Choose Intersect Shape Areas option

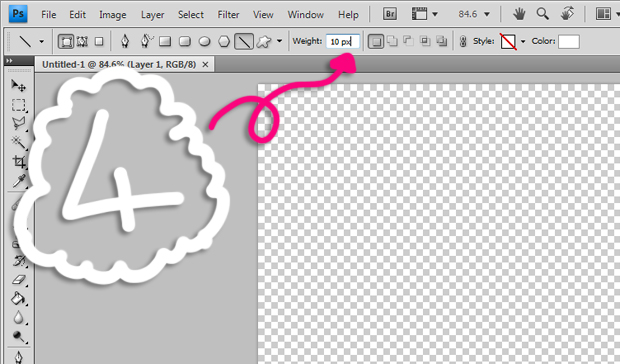click(x=425, y=41)
